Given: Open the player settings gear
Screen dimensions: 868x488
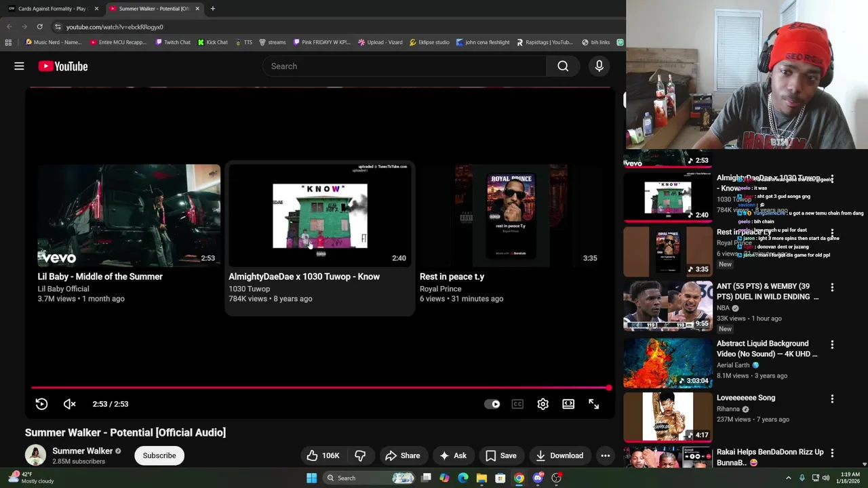Looking at the screenshot, I should point(542,404).
